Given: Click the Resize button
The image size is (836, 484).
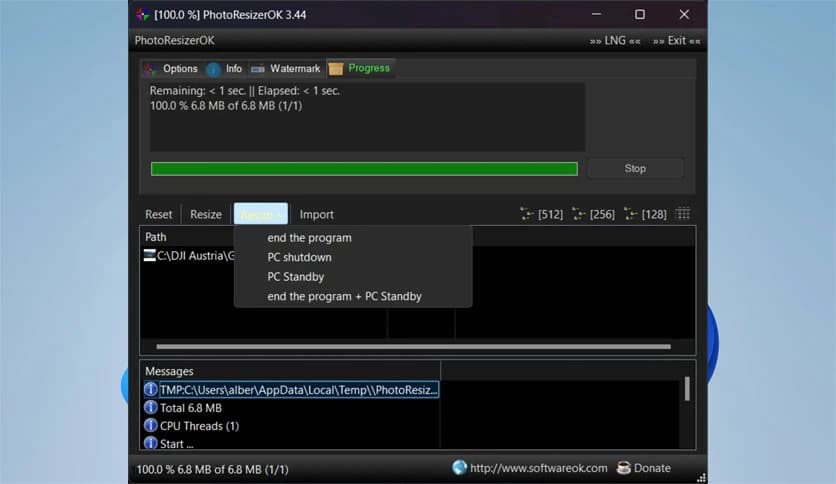Looking at the screenshot, I should (205, 214).
